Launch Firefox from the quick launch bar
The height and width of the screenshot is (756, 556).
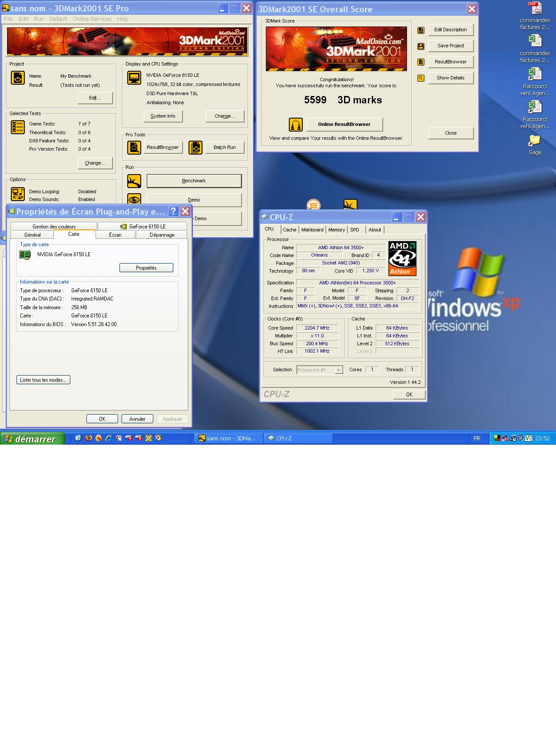tap(89, 438)
